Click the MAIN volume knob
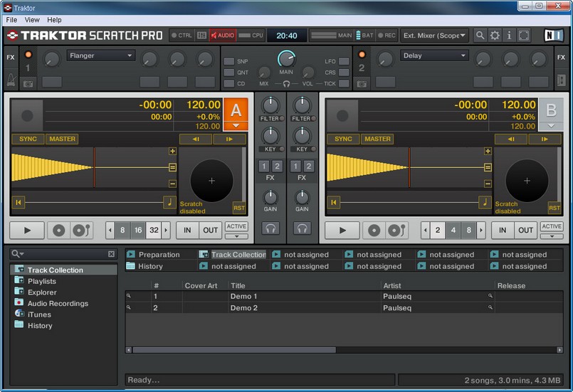 coord(286,59)
